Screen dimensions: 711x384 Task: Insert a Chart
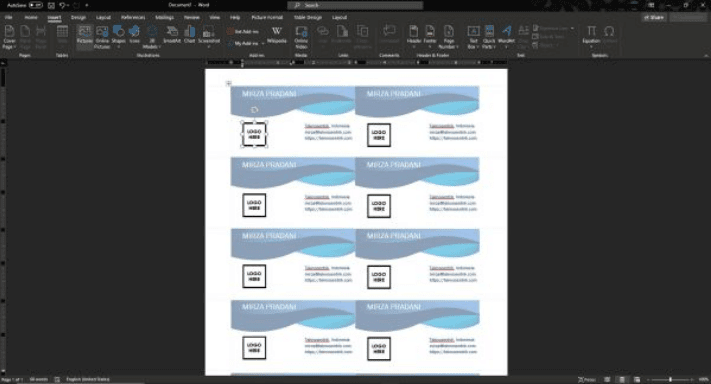tap(190, 34)
